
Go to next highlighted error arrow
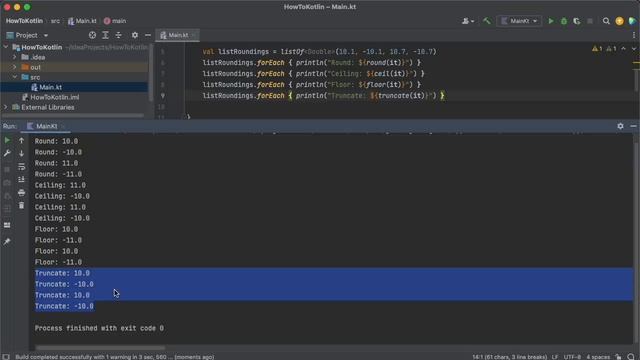[634, 49]
